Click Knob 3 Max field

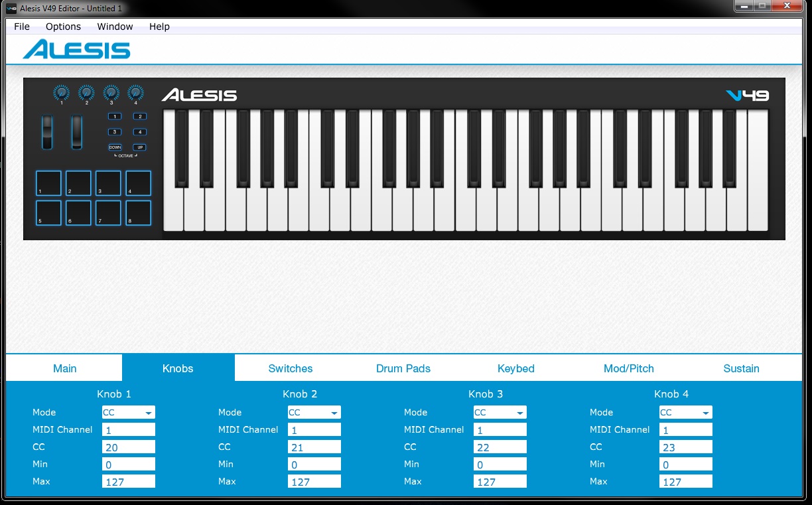click(500, 482)
